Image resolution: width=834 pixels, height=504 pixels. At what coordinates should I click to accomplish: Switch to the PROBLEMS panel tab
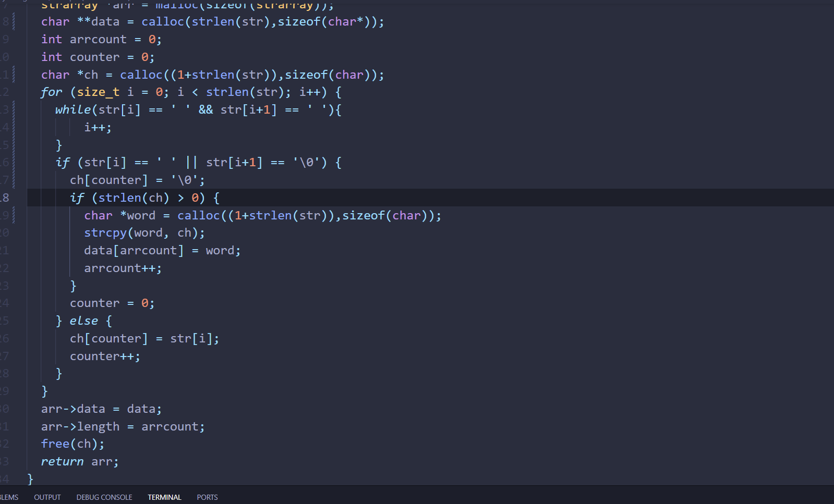pyautogui.click(x=9, y=497)
